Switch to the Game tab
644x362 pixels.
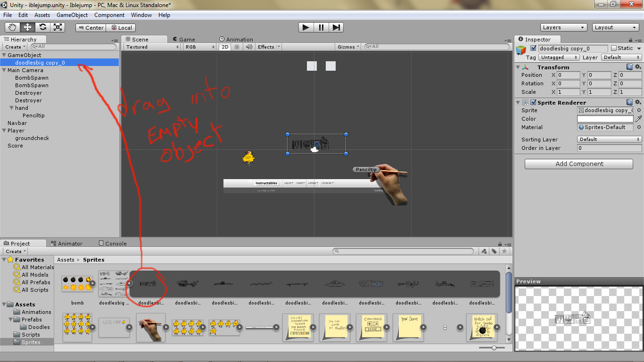(183, 39)
